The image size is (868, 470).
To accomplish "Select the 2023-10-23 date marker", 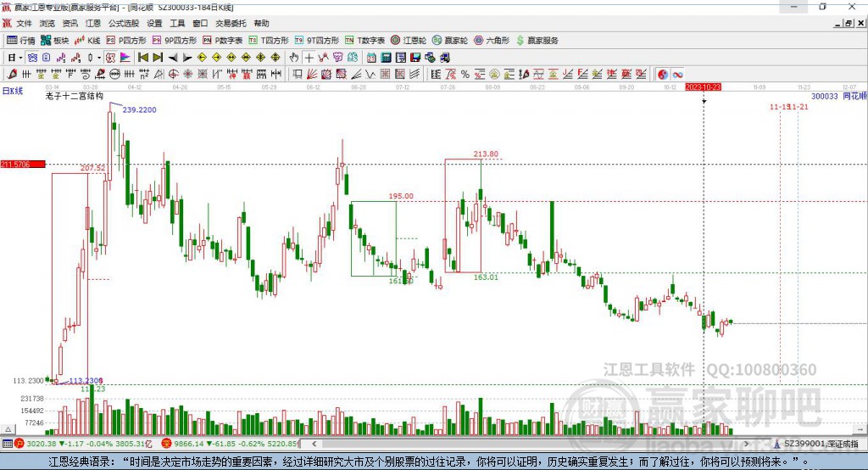I will [x=703, y=87].
